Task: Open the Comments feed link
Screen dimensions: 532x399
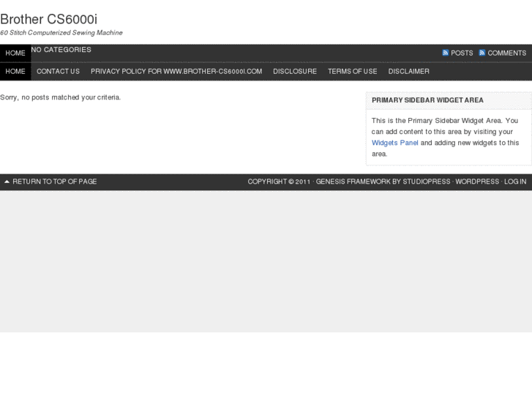Action: coord(507,53)
